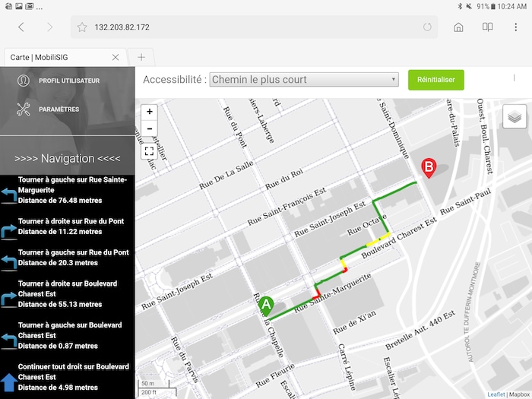Bookmark the page with the star icon
532x399 pixels.
click(82, 27)
